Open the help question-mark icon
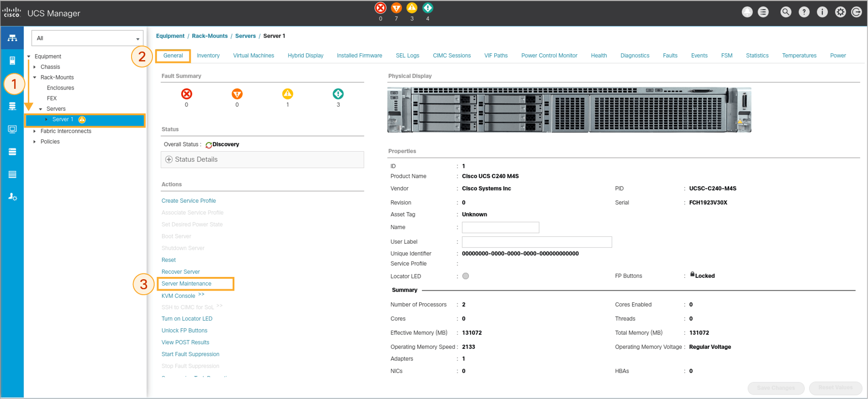Viewport: 868px width, 399px height. 804,12
